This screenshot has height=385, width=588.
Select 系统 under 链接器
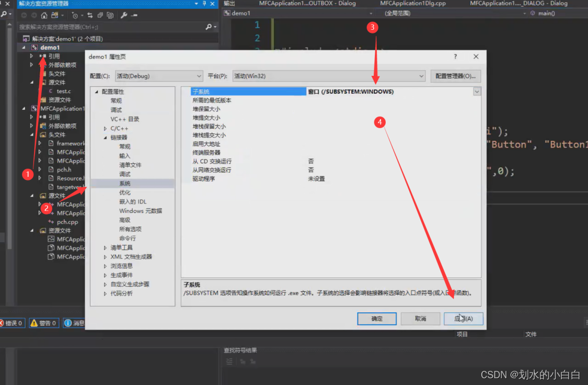point(124,184)
